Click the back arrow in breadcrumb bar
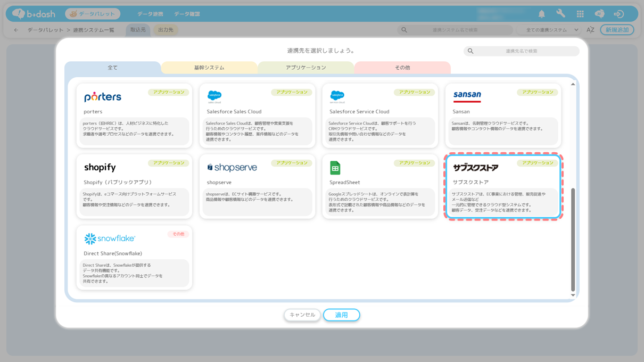 [16, 30]
